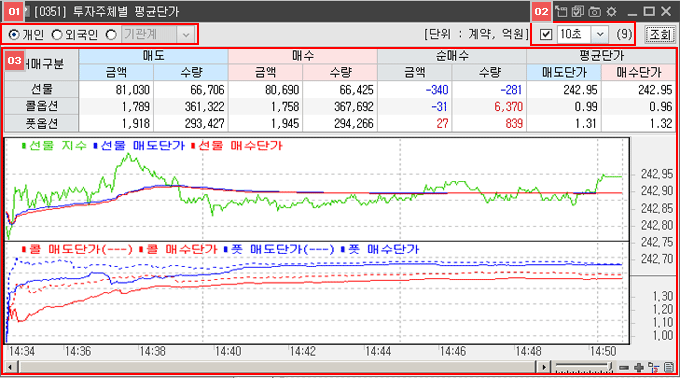
Task: Click the data list icon at chart bottom
Action: (669, 368)
